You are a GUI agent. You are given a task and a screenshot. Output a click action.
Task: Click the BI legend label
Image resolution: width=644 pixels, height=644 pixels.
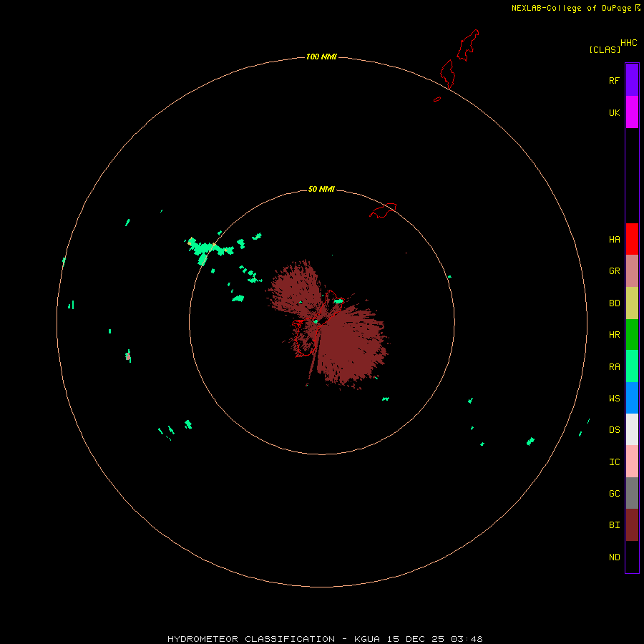click(614, 525)
